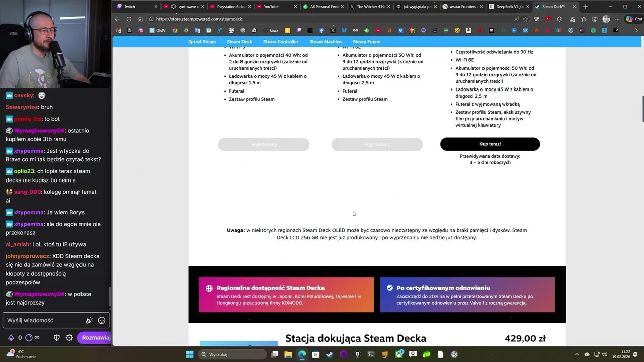
Task: Open the kawa bookmark
Action: [271, 30]
